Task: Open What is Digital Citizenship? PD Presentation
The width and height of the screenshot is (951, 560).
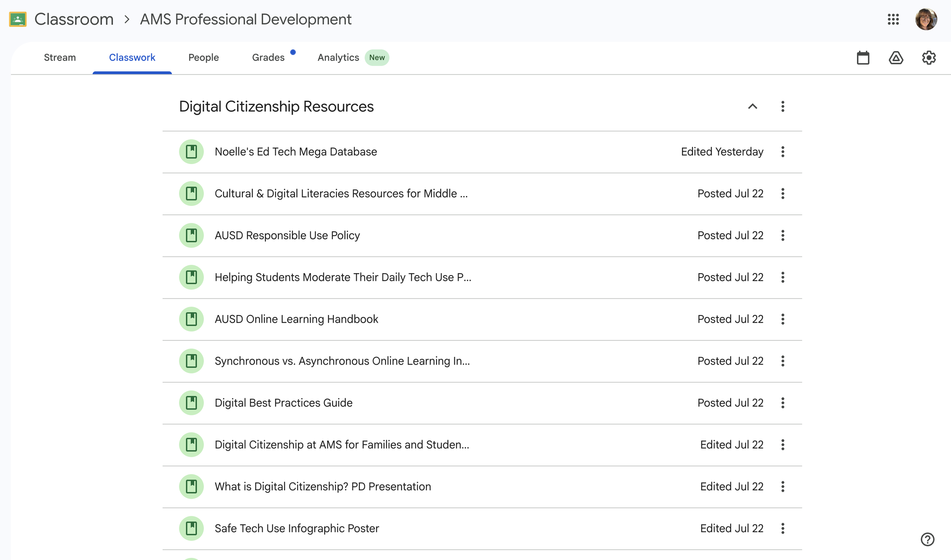Action: pos(323,487)
